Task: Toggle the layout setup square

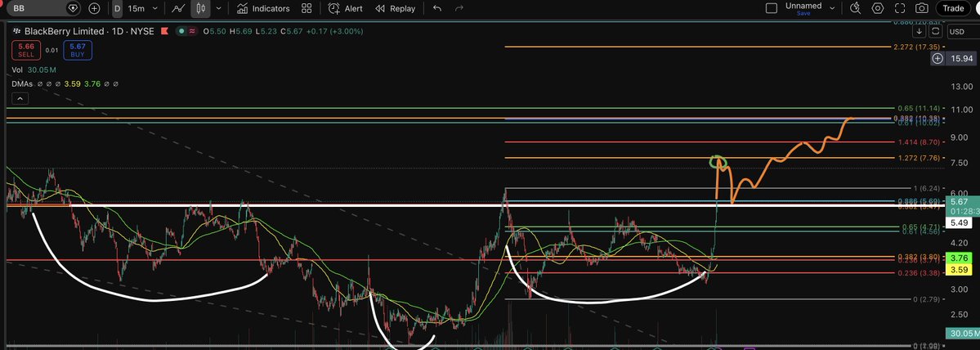Action: [x=771, y=8]
